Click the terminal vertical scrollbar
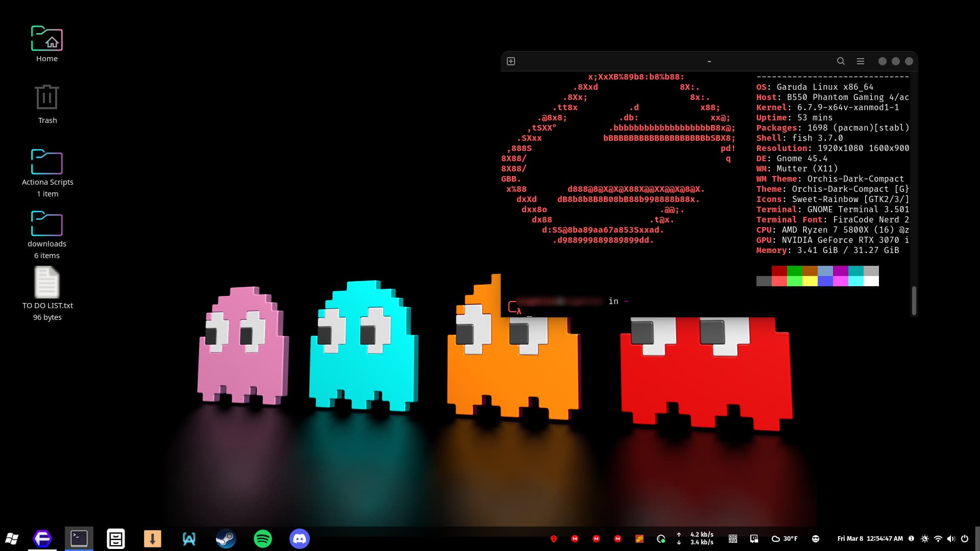Screen dimensions: 980x551 [x=914, y=300]
